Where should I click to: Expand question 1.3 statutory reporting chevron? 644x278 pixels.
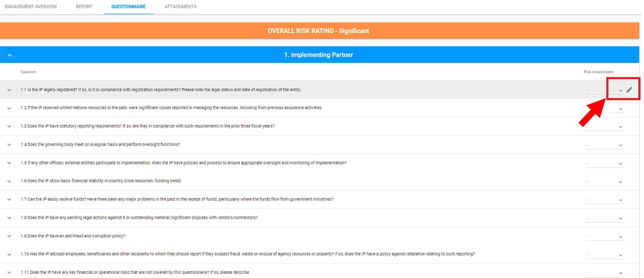coord(9,126)
